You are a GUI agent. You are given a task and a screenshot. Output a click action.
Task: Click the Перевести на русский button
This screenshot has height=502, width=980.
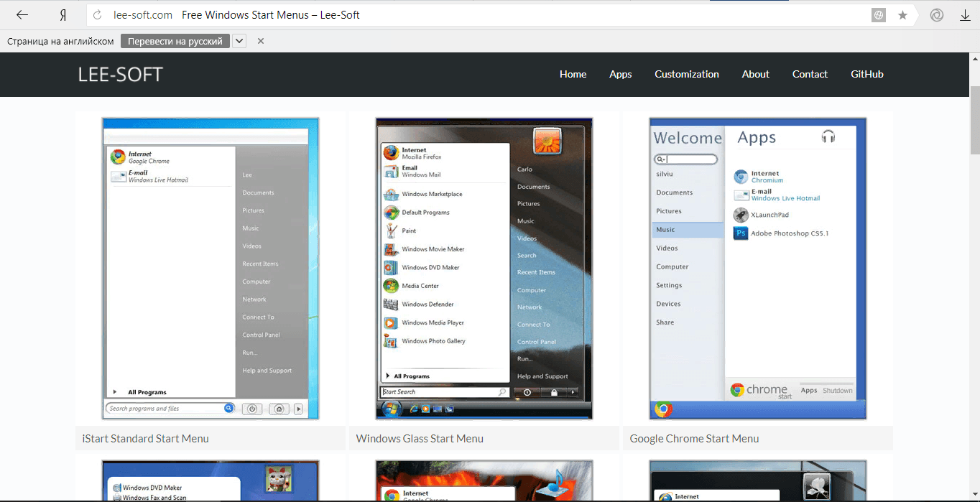click(175, 41)
